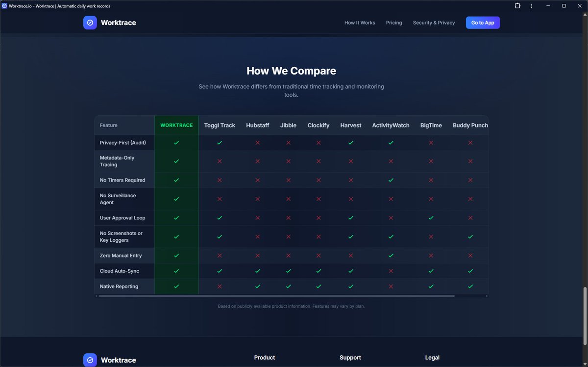The width and height of the screenshot is (588, 367).
Task: Click the Go to App button
Action: tap(483, 23)
